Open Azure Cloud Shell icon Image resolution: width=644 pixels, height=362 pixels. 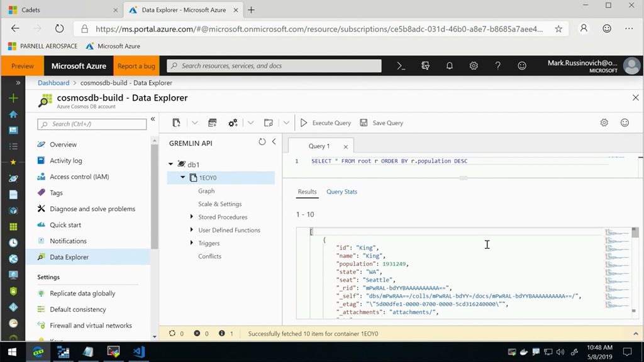point(401,66)
